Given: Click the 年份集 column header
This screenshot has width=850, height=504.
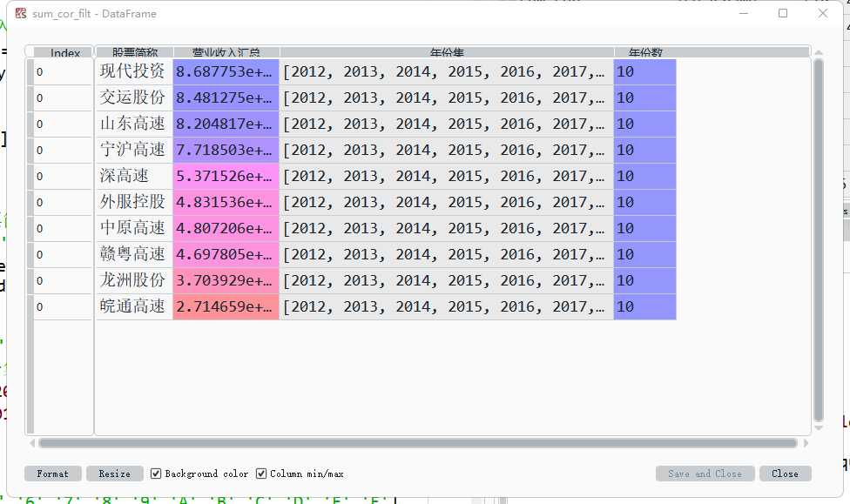Looking at the screenshot, I should (447, 52).
